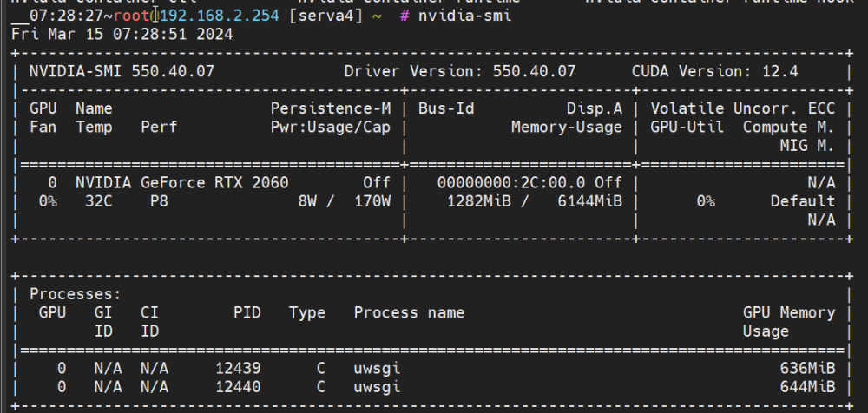
Task: Click the P8 performance state value
Action: pos(159,201)
